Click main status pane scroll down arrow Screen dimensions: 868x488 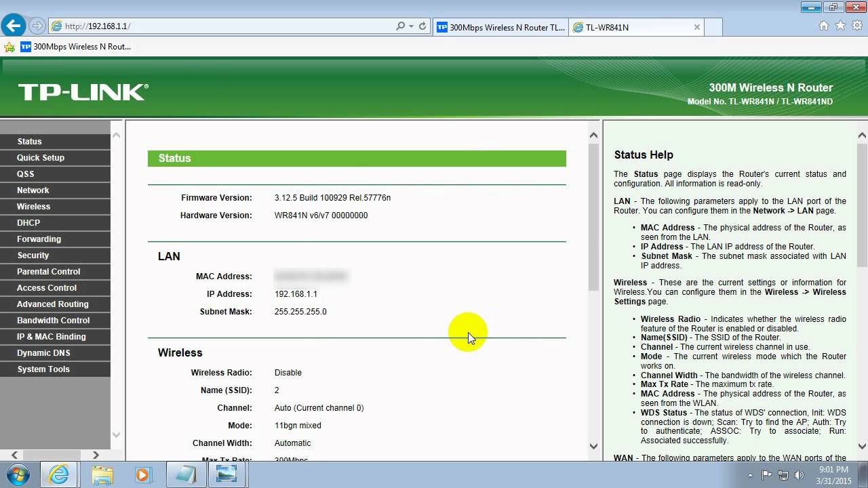click(x=594, y=446)
